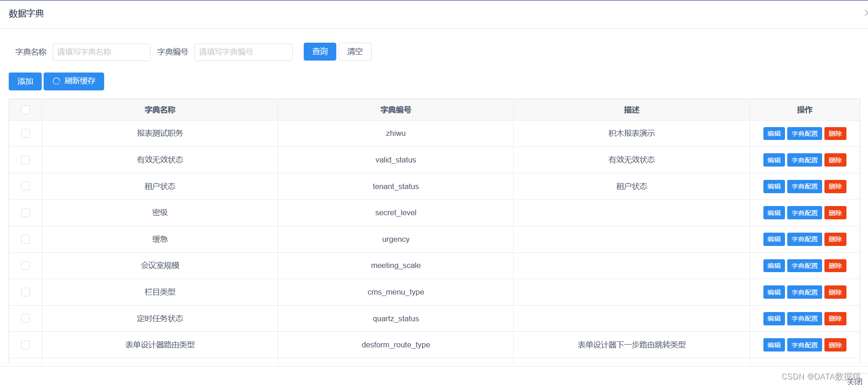Click the 密级 name cell
868x385 pixels.
coord(160,213)
